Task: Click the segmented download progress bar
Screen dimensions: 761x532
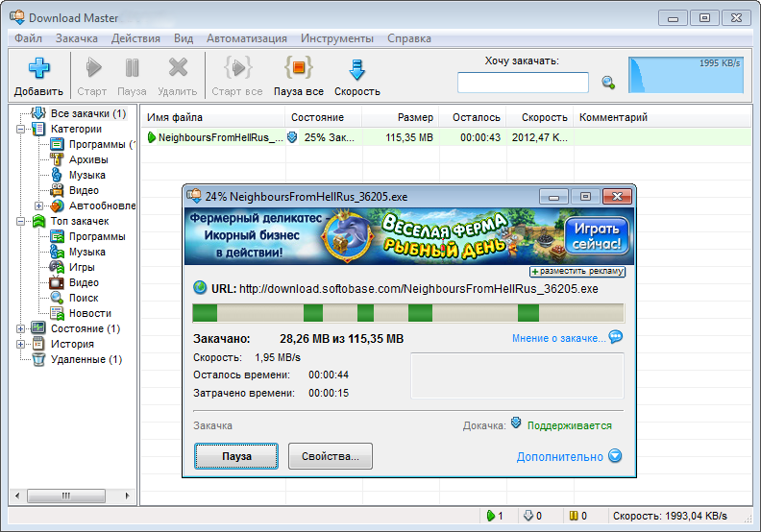Action: point(408,313)
